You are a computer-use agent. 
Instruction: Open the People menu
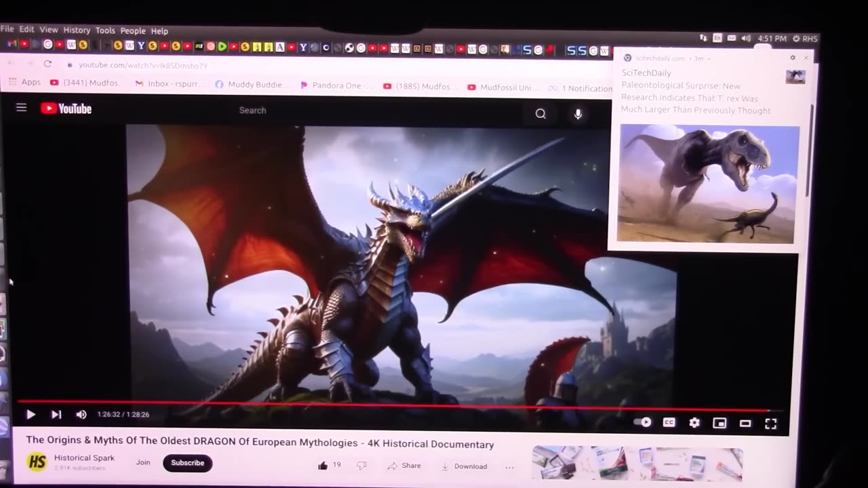pos(133,31)
